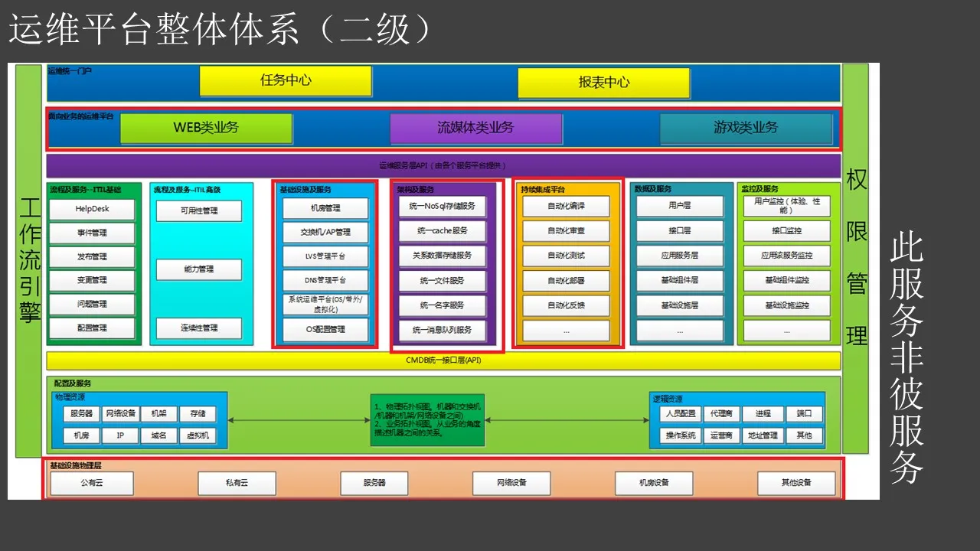Select 配置管理 under ITIL基础
This screenshot has width=980, height=551.
point(93,328)
